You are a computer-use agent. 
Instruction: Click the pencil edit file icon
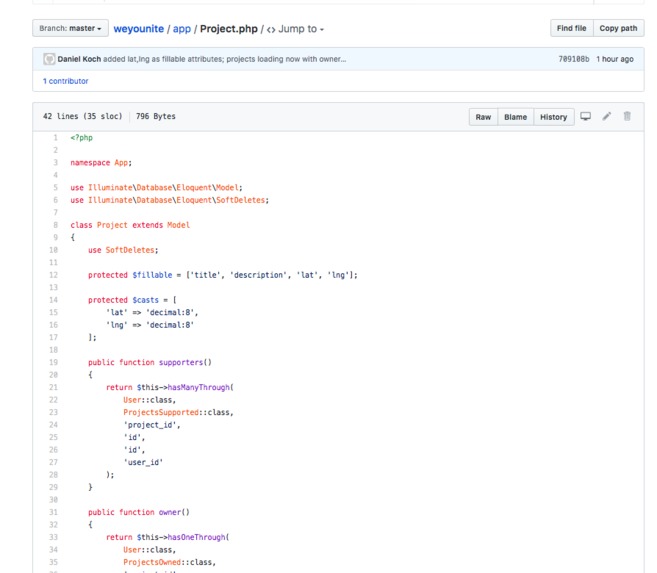[607, 116]
